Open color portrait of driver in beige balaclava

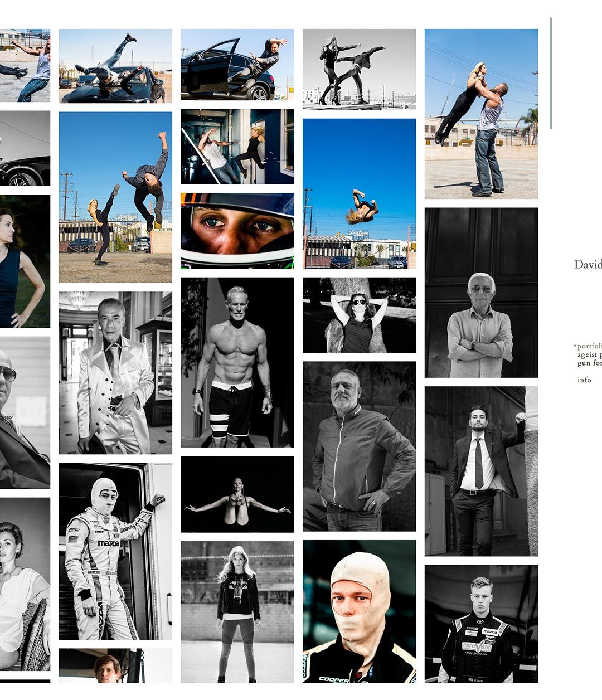click(x=360, y=611)
